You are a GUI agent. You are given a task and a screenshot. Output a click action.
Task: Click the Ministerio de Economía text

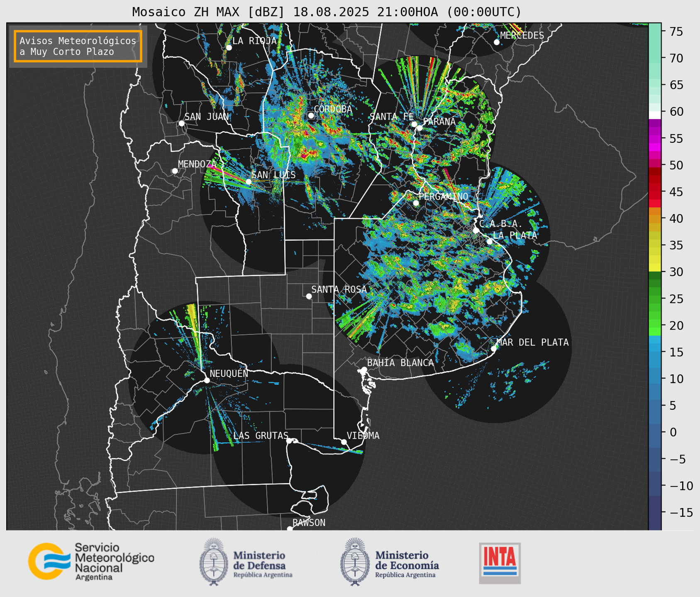[407, 565]
